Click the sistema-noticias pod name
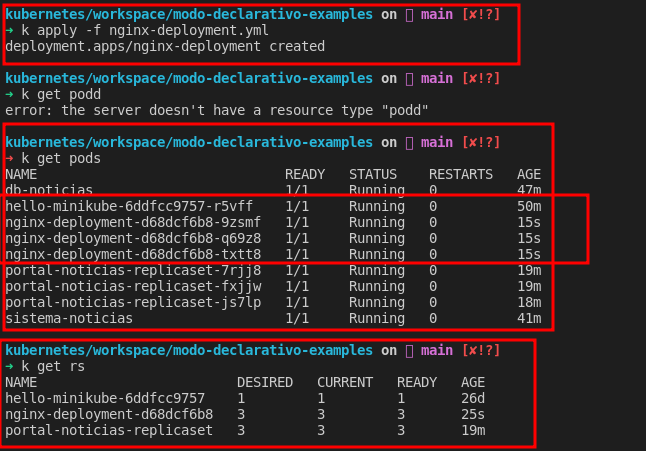The image size is (646, 451). [x=69, y=318]
